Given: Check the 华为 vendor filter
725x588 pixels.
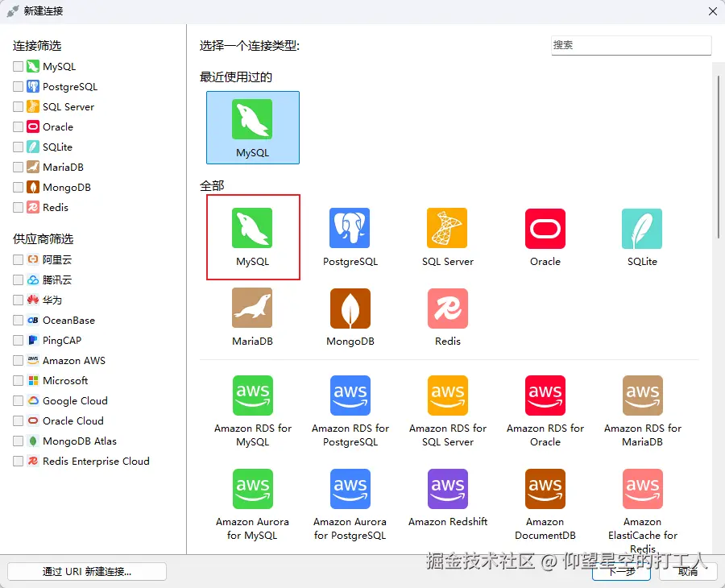Looking at the screenshot, I should (x=18, y=300).
